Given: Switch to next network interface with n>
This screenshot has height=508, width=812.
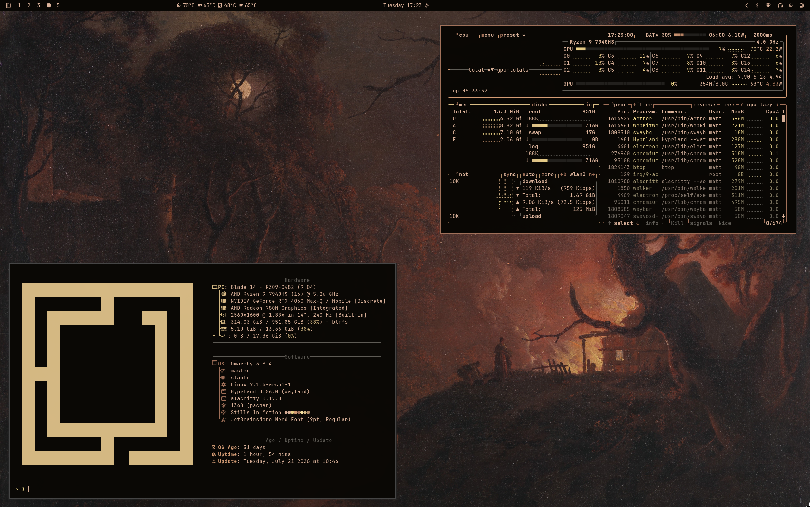Looking at the screenshot, I should point(593,175).
